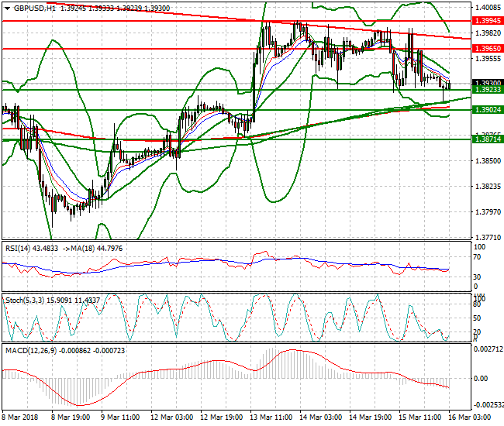The width and height of the screenshot is (504, 426).
Task: Click the RSI scale value 70
Action: point(478,257)
